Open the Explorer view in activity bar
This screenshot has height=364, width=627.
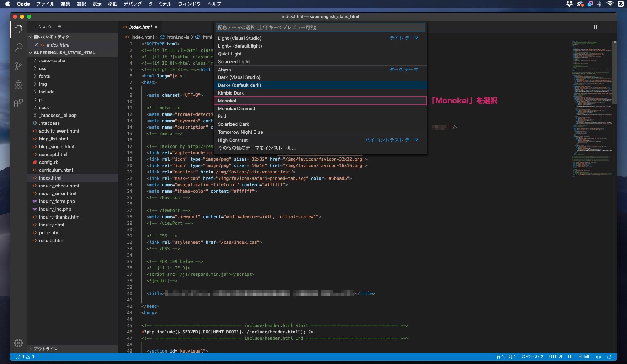(x=18, y=29)
